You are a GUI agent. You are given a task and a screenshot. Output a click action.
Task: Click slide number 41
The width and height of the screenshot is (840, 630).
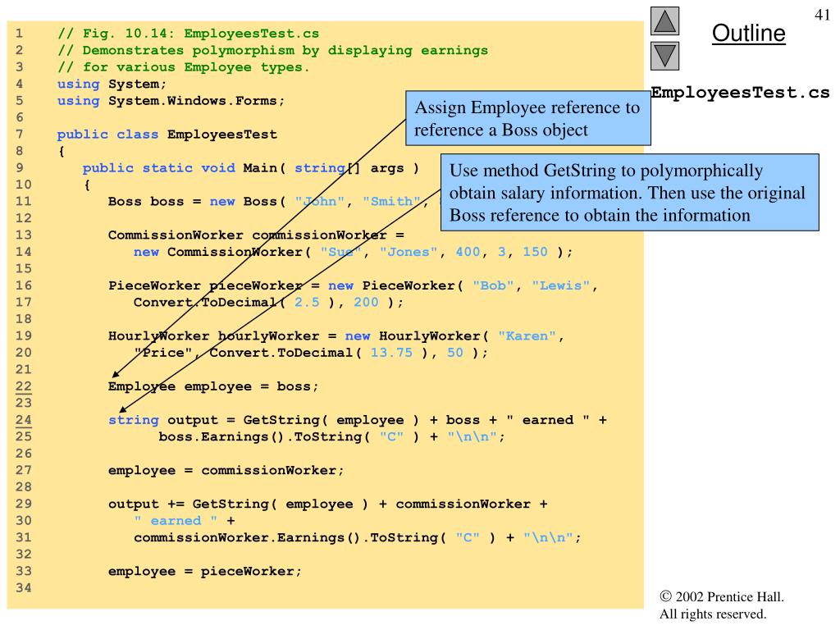[822, 15]
